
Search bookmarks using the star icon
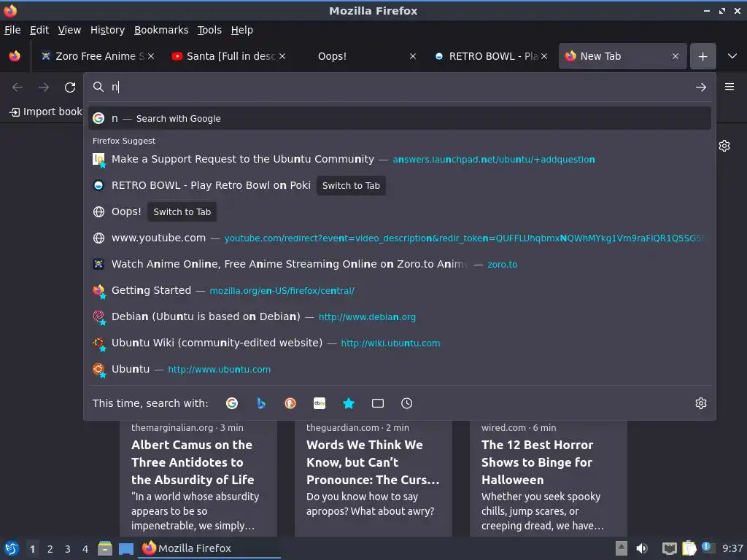pos(349,403)
